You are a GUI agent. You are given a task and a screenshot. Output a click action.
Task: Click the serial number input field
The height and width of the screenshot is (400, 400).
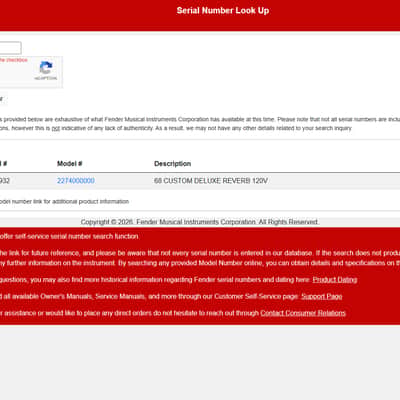pyautogui.click(x=10, y=48)
